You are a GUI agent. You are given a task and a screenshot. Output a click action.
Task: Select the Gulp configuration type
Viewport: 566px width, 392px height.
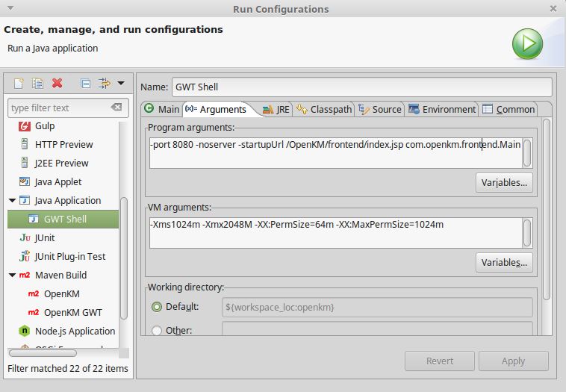(44, 126)
